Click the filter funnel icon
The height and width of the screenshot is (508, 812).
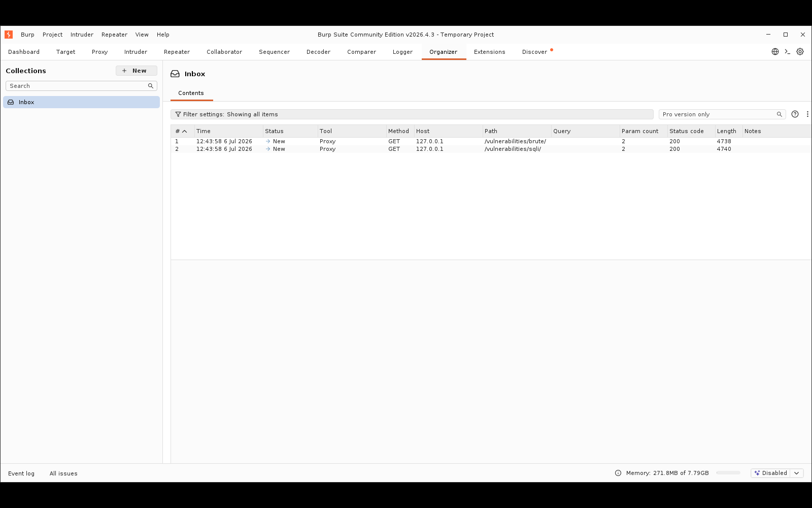click(x=178, y=114)
